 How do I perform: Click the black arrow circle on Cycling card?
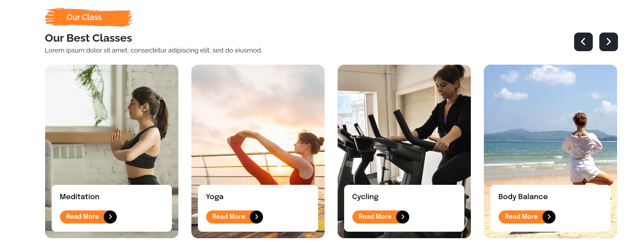click(403, 217)
